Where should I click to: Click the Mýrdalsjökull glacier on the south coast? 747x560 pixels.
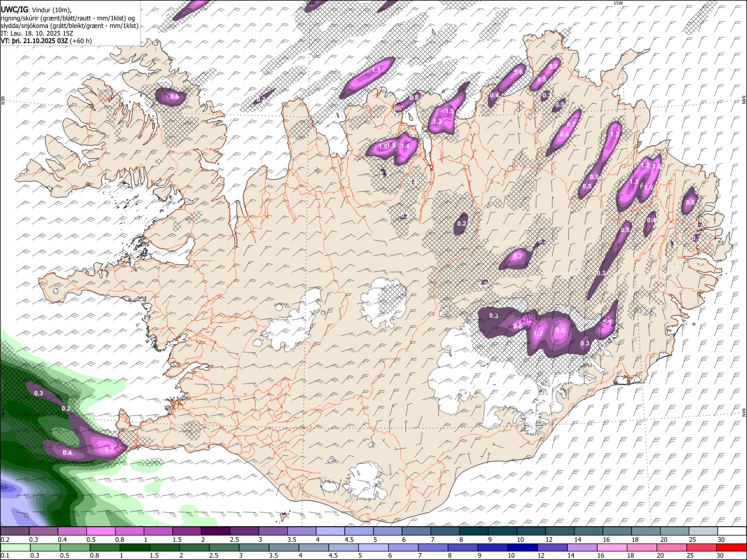(365, 482)
